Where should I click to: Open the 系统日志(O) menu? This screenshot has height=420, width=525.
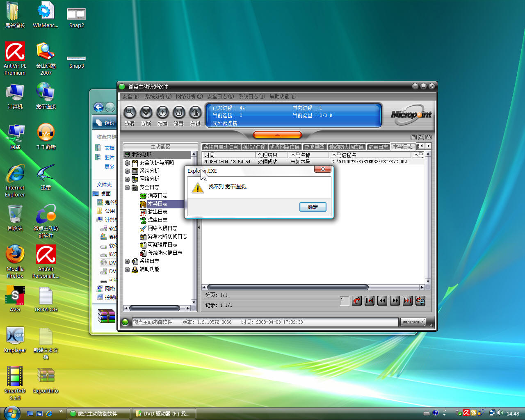(251, 96)
